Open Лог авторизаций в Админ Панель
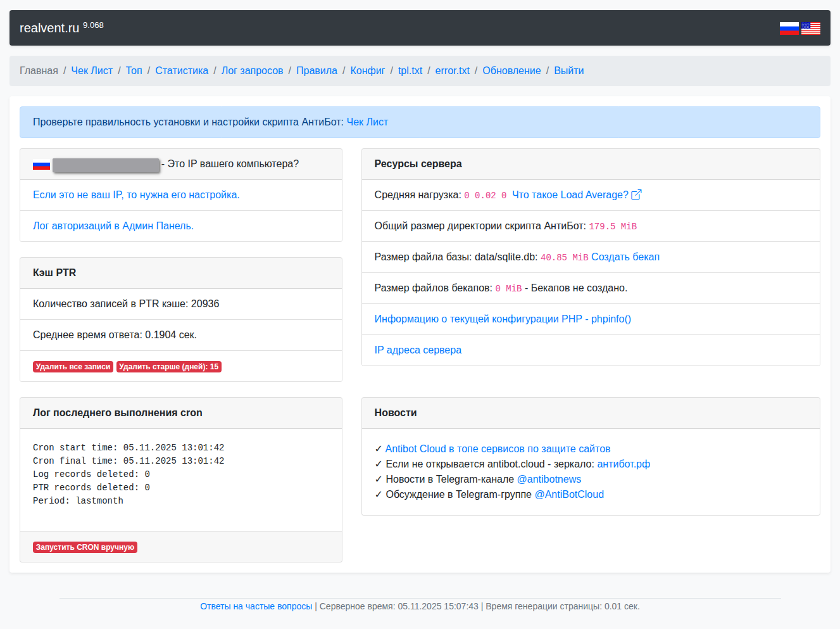This screenshot has height=629, width=840. pos(113,226)
